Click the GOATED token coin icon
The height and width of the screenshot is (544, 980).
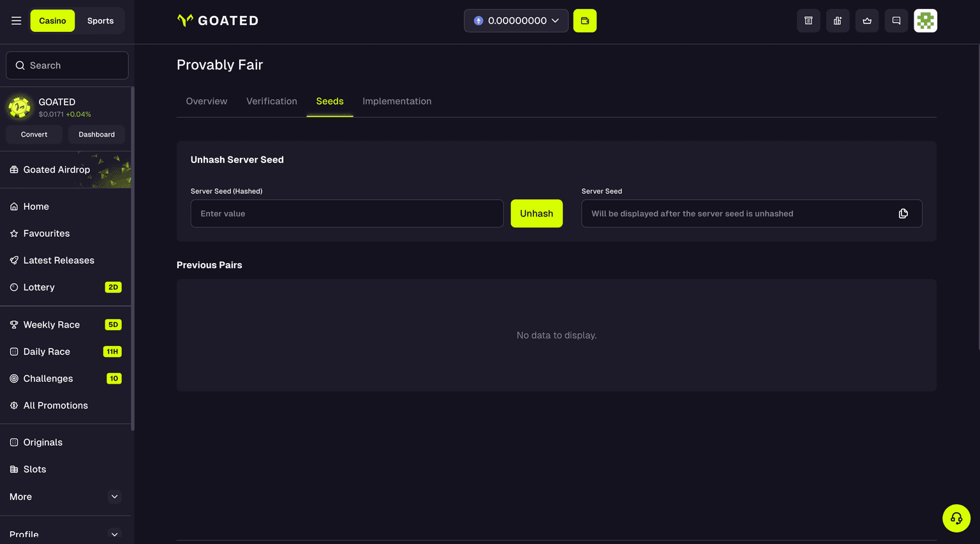click(x=19, y=107)
